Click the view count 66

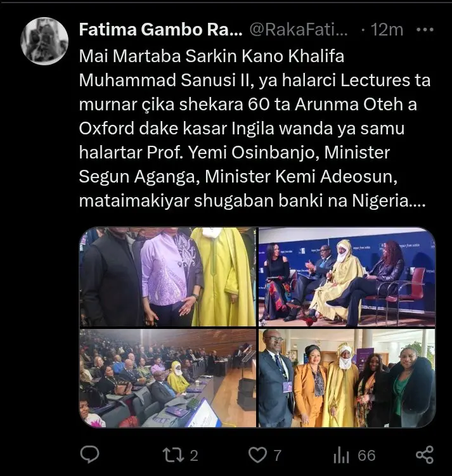tap(366, 455)
